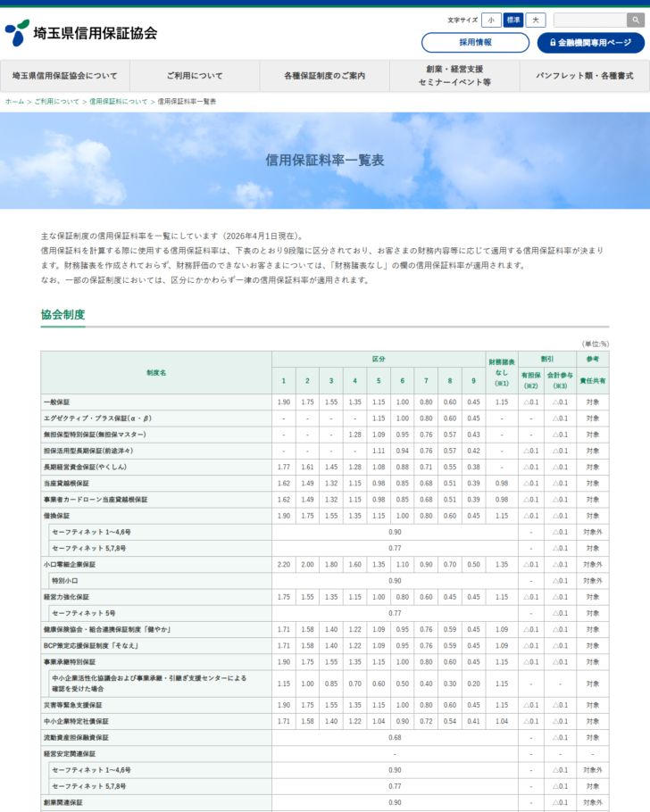650x812 pixels.
Task: Click 健康保険協会・組合連携保証制度「健やか」 row
Action: [107, 630]
